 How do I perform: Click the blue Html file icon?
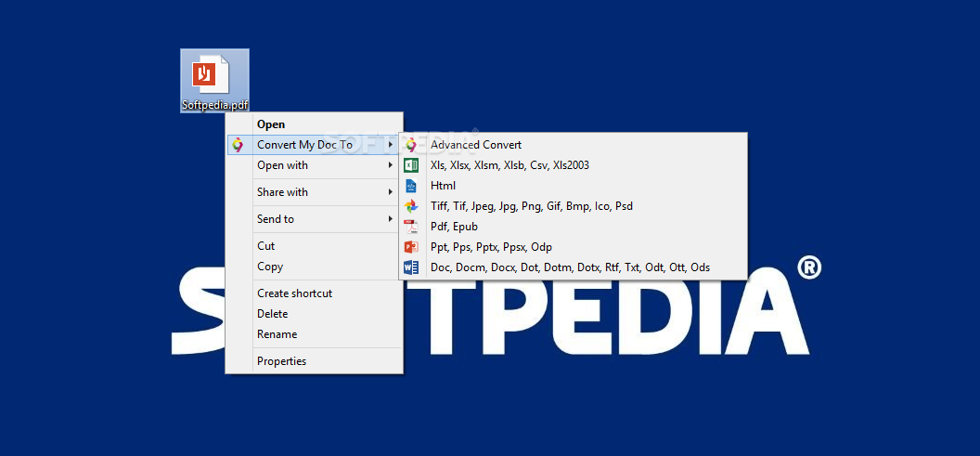tap(410, 186)
